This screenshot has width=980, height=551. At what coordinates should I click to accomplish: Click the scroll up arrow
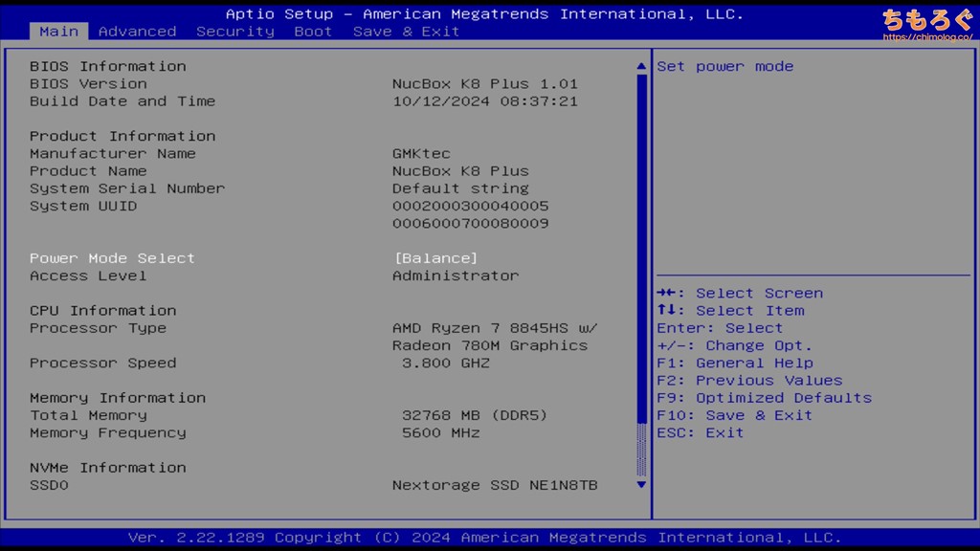click(x=641, y=66)
